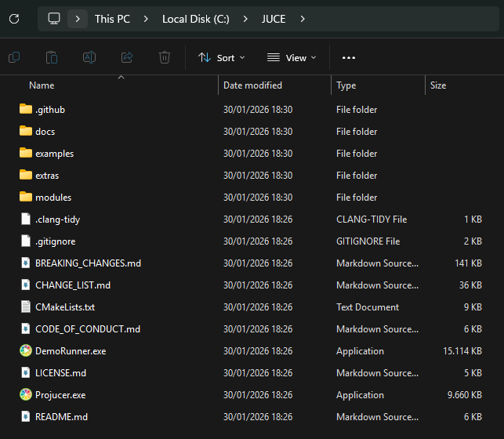The image size is (504, 439).
Task: Open the See more ellipsis menu
Action: tap(349, 57)
